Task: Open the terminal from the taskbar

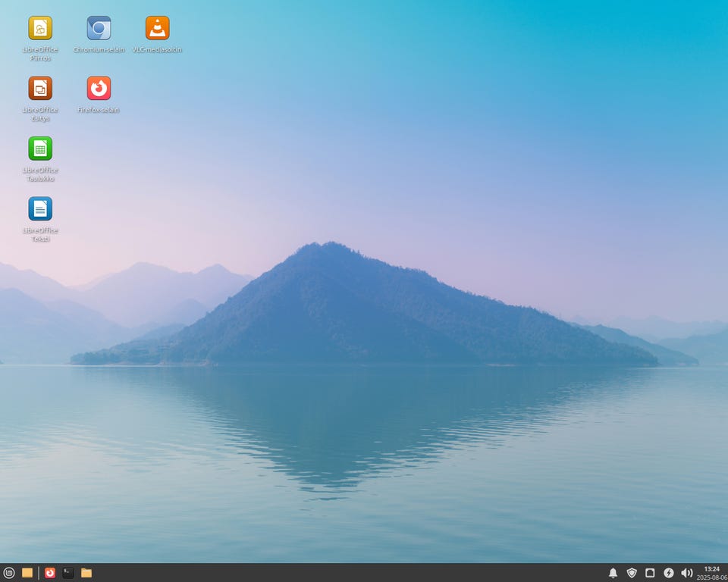Action: point(67,573)
